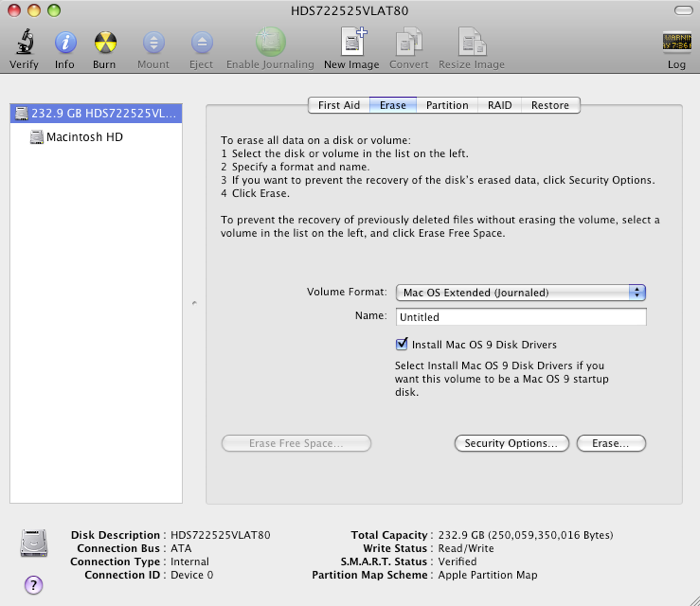Switch to the First Aid tab

pos(338,105)
